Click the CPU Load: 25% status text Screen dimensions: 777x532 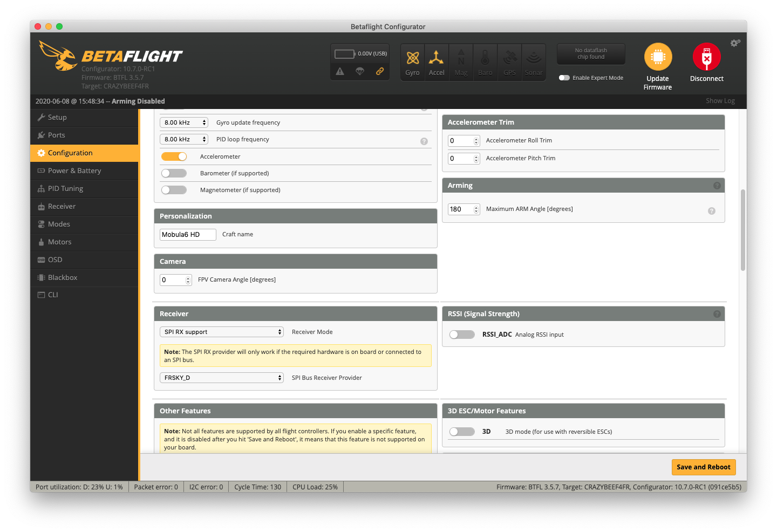(315, 487)
